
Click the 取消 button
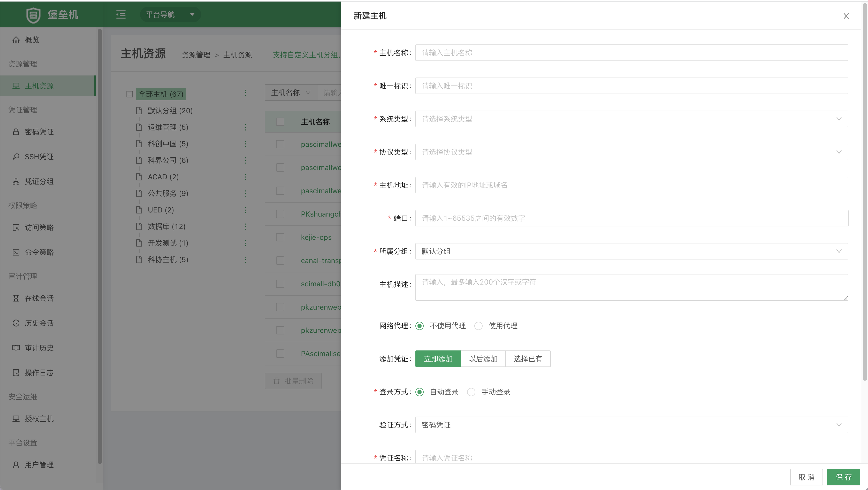pyautogui.click(x=806, y=477)
